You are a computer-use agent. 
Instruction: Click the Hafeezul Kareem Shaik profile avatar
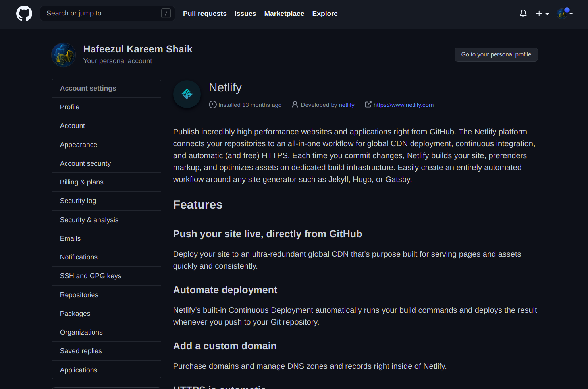[x=64, y=55]
